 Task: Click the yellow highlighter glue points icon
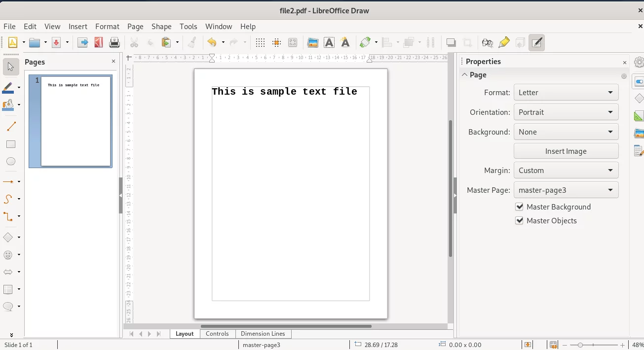click(504, 42)
